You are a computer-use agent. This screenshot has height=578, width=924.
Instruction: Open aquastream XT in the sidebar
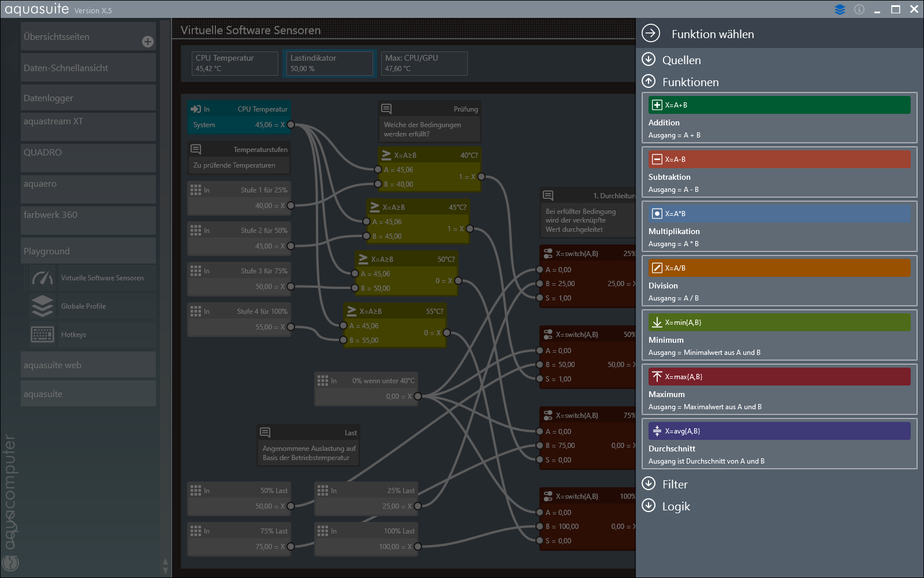[88, 127]
